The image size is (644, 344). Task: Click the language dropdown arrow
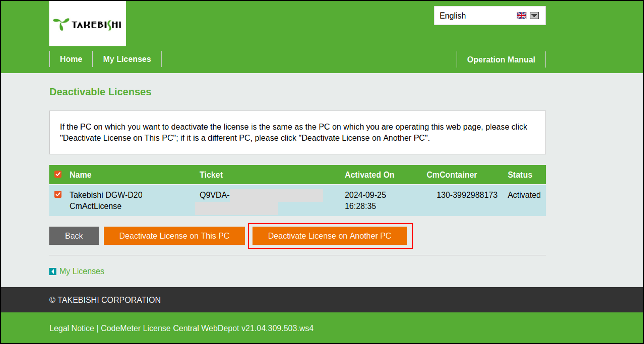click(534, 16)
